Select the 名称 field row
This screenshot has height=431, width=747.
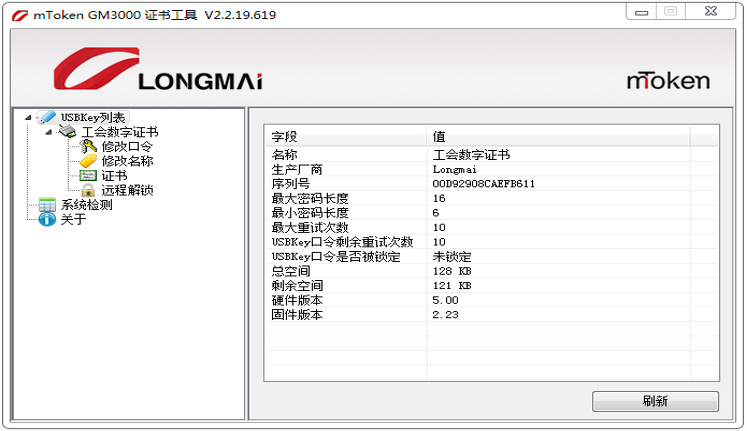[491, 154]
